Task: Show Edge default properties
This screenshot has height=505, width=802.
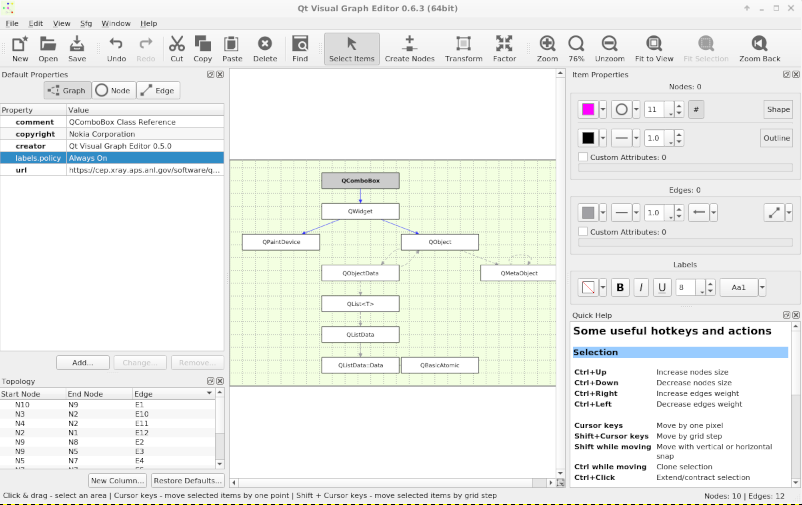Action: tap(158, 91)
